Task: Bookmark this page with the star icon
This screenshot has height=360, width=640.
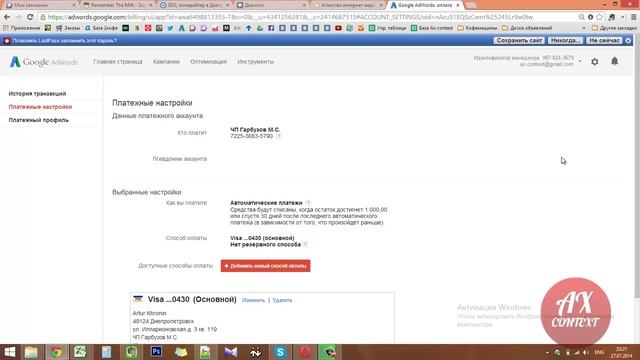Action: (599, 17)
